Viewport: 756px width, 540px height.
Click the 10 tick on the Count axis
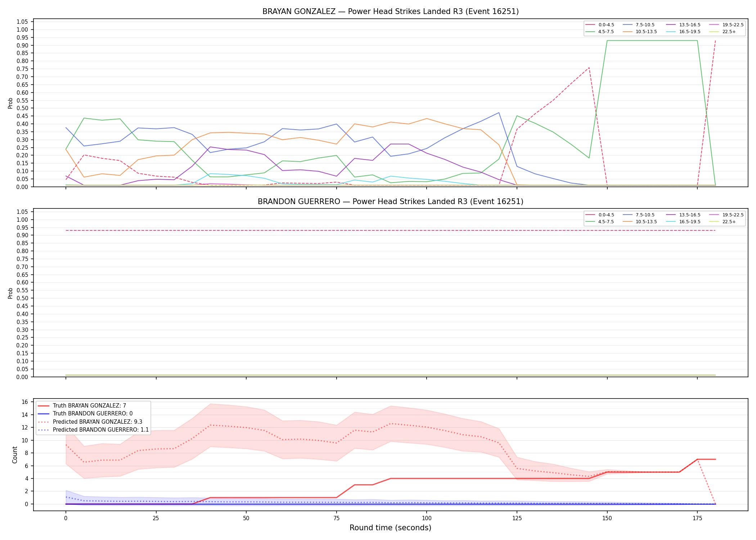[x=25, y=440]
